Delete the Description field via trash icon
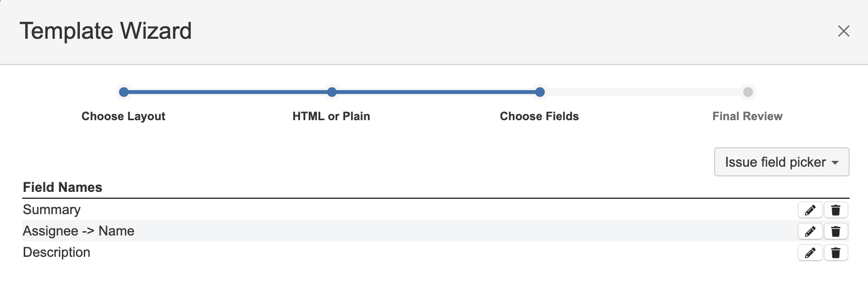 836,252
